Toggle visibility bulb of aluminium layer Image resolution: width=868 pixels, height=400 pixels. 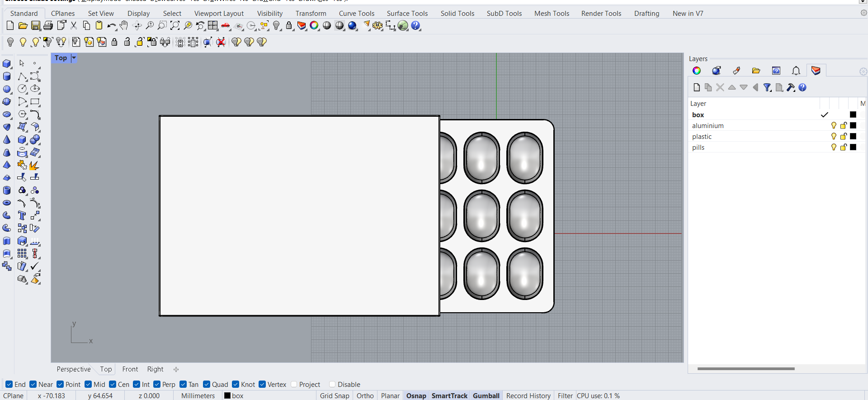click(834, 125)
